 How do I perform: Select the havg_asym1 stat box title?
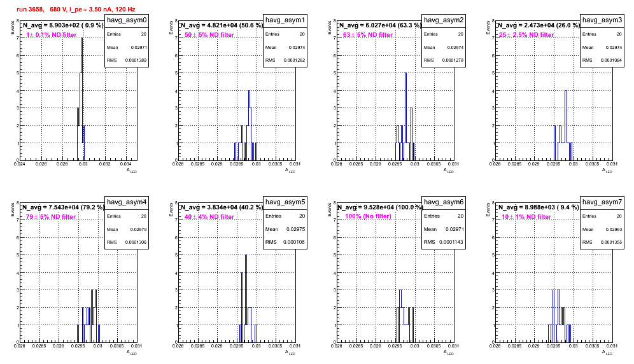click(285, 20)
